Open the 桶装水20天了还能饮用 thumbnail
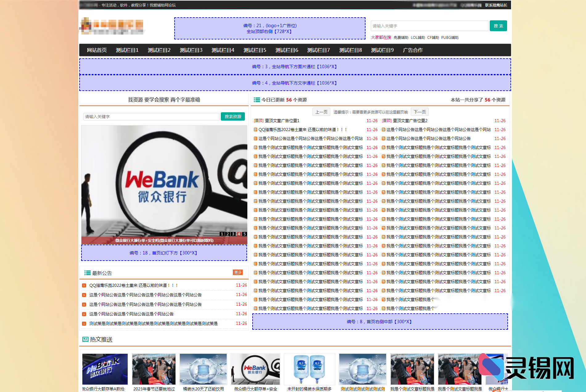The image size is (586, 392). (x=203, y=369)
